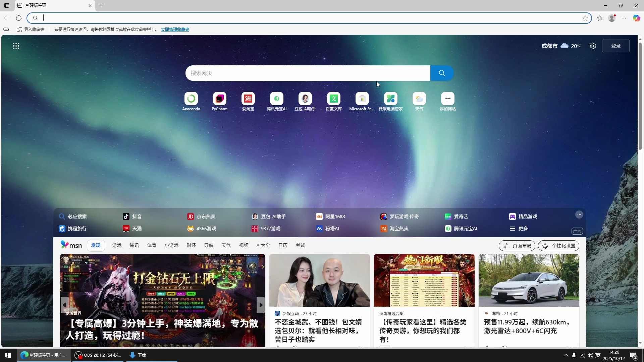This screenshot has height=362, width=644.
Task: Open the 携程旅行 quick link
Action: (73, 229)
